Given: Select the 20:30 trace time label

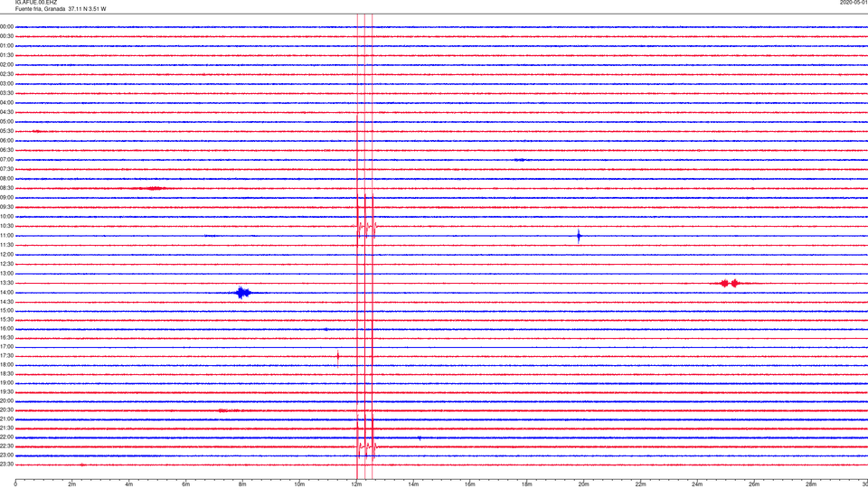Looking at the screenshot, I should (7, 410).
